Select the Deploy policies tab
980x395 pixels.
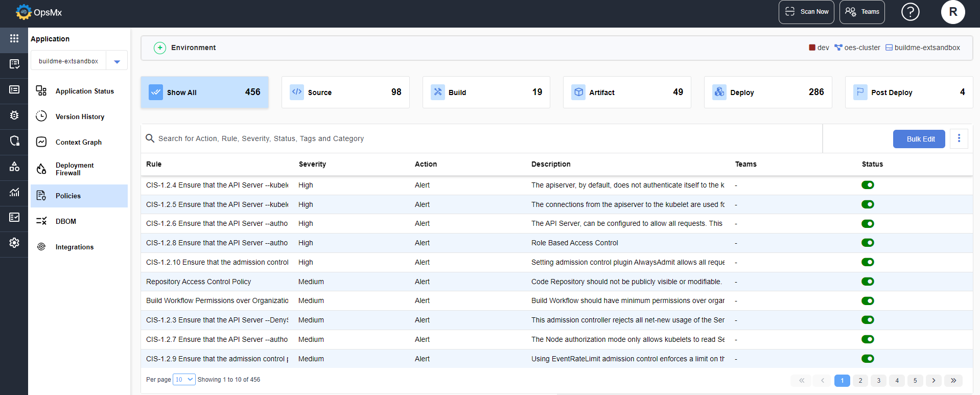[x=767, y=92]
